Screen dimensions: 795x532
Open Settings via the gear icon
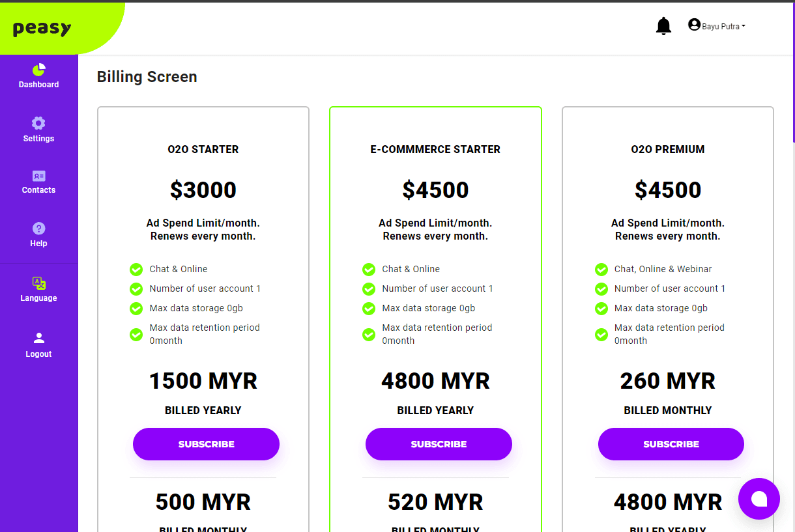(x=38, y=123)
